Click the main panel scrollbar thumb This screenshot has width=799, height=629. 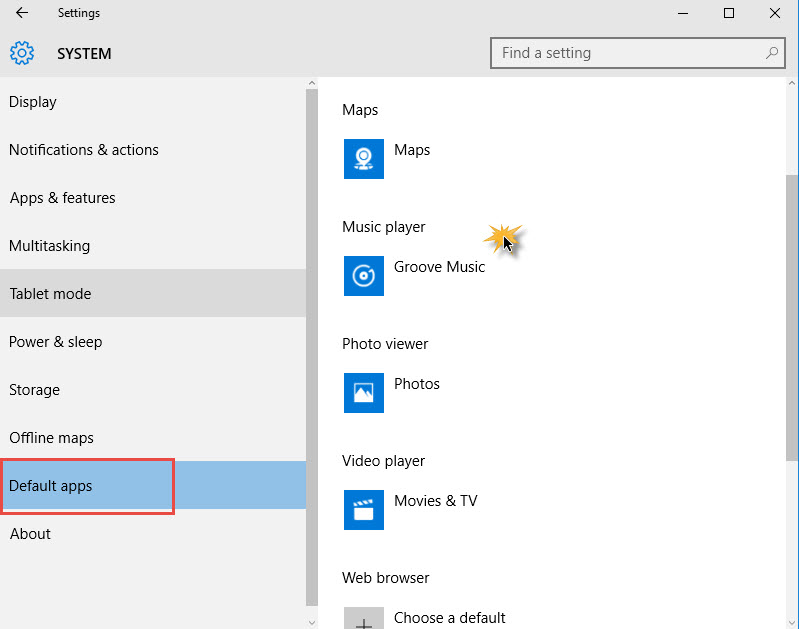[792, 318]
